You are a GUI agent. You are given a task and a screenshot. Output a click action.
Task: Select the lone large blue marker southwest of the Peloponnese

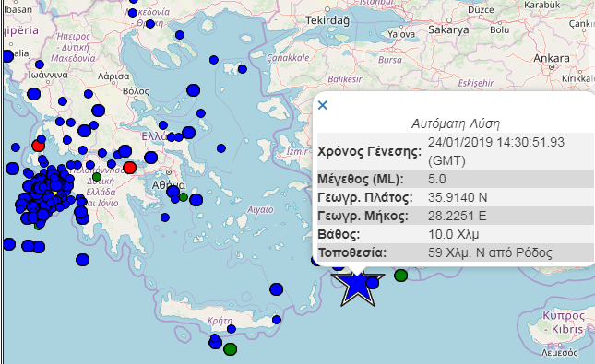point(83,260)
